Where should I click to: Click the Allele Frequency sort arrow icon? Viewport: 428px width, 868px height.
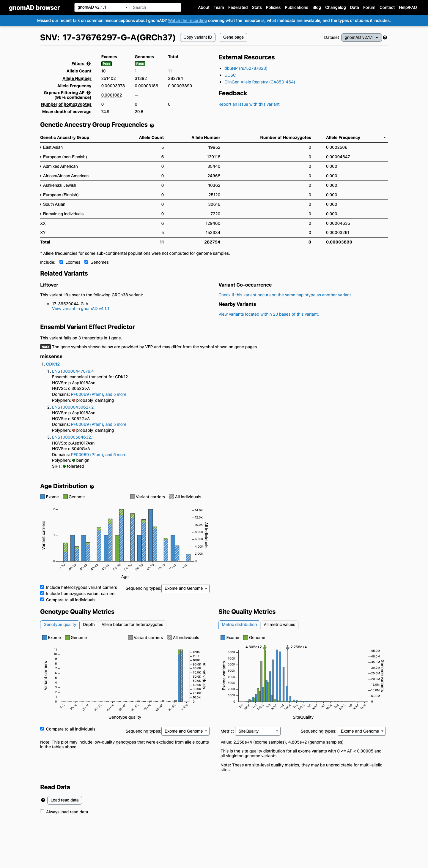[385, 137]
